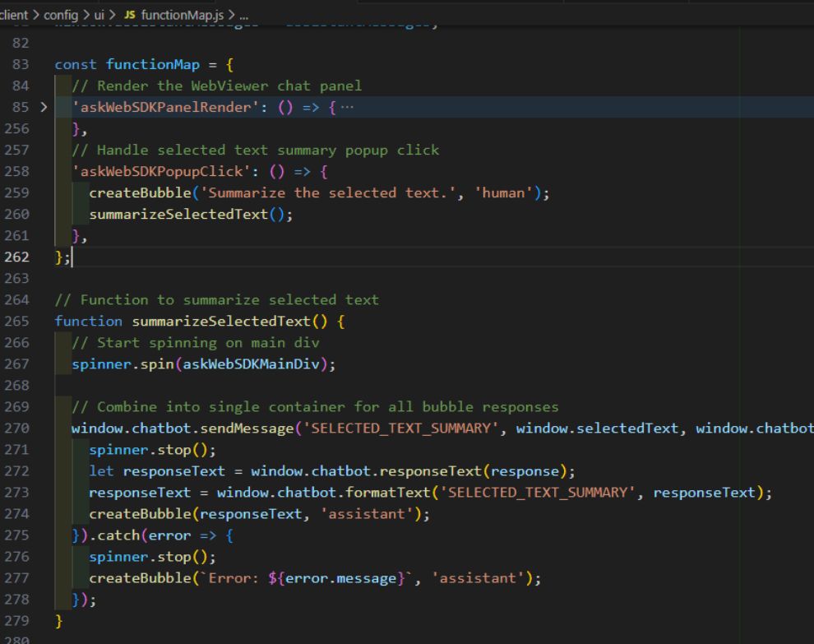
Task: Click the 'askWebSDKPopupClick' key string
Action: coord(161,171)
